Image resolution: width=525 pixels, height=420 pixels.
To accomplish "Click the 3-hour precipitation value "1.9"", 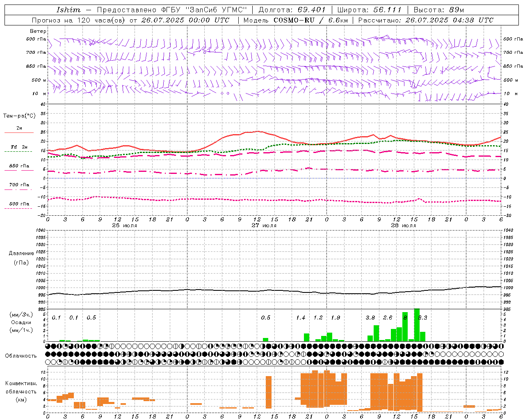I will pyautogui.click(x=335, y=318).
